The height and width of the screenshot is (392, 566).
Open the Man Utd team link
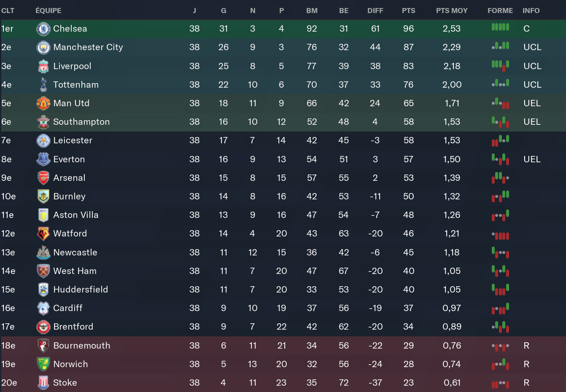[71, 103]
